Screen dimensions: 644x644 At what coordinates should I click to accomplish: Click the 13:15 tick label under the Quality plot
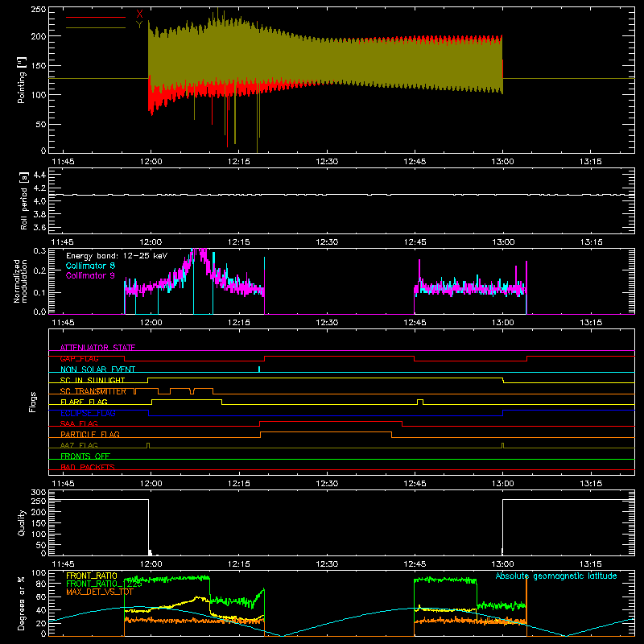(591, 564)
